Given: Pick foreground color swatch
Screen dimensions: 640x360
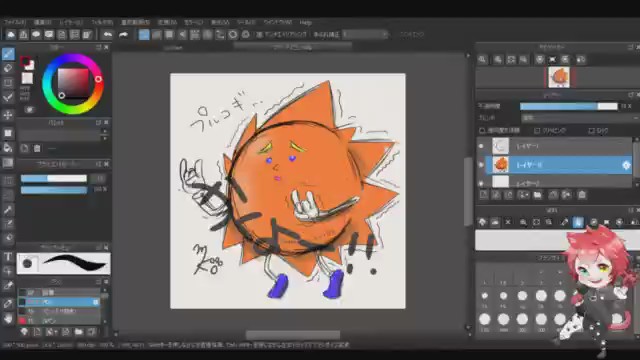Looking at the screenshot, I should (x=25, y=62).
